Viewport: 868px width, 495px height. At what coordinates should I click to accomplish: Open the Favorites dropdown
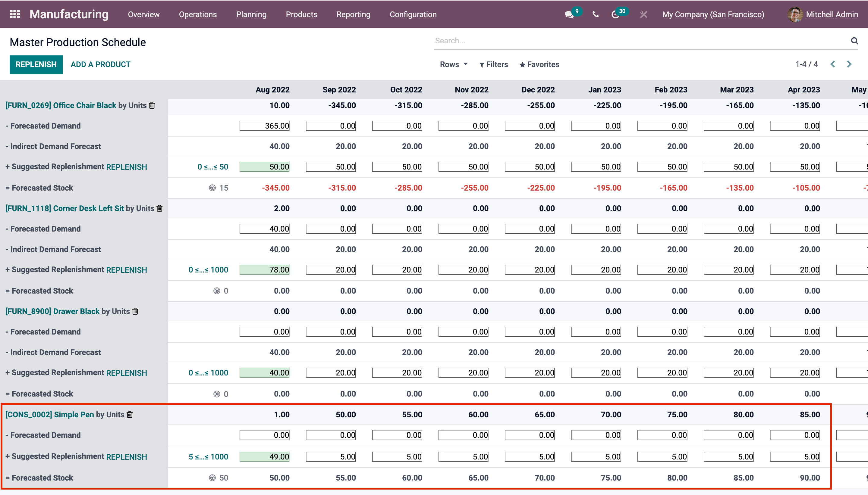(539, 65)
